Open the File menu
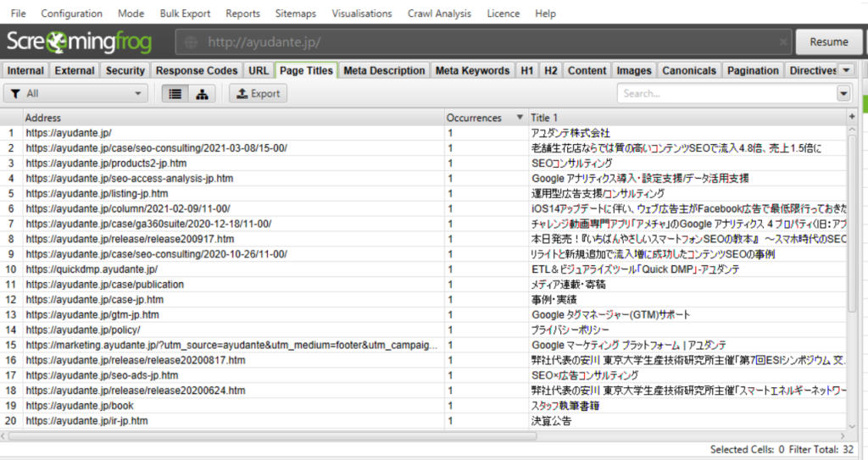The width and height of the screenshot is (868, 460). click(19, 14)
